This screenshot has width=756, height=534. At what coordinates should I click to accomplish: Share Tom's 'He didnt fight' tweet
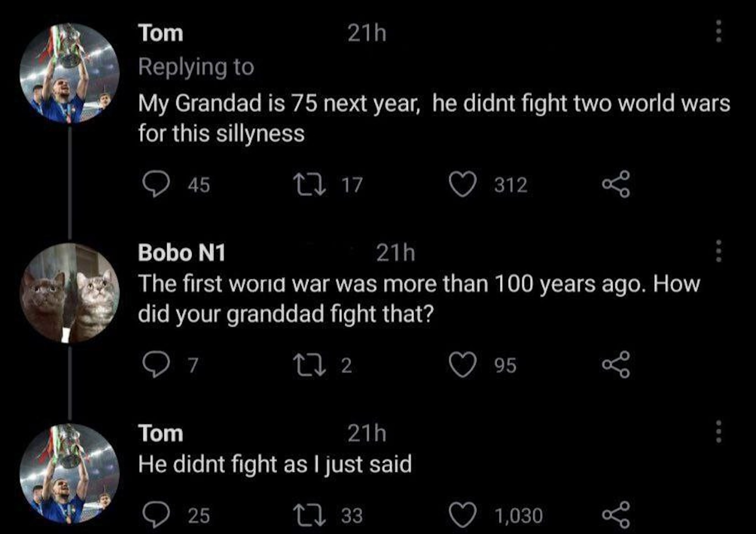click(617, 515)
